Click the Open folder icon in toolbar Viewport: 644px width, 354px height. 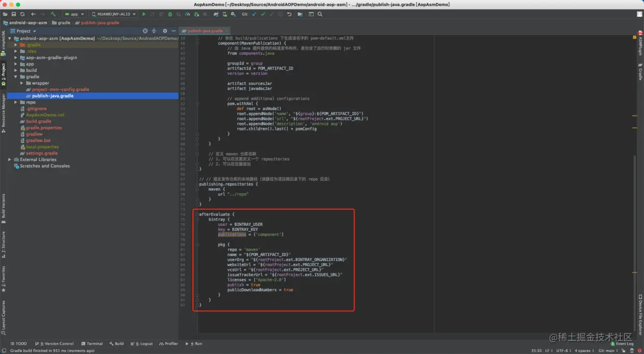(x=5, y=14)
